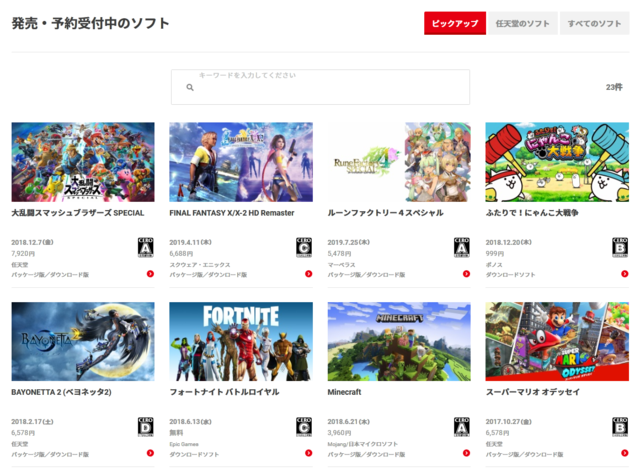Click red arrow icon for Fortnite
The height and width of the screenshot is (472, 640).
(309, 453)
